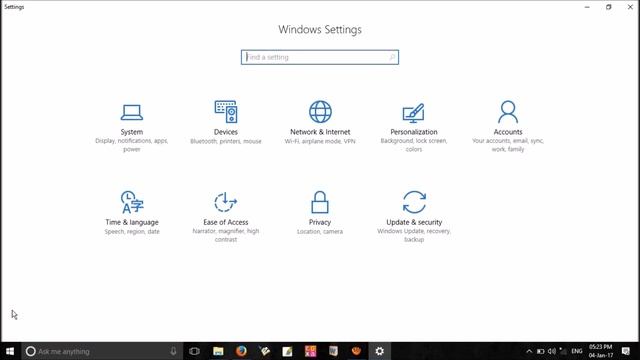Open the network tray icon
Screen dimensions: 640x360
tap(563, 351)
